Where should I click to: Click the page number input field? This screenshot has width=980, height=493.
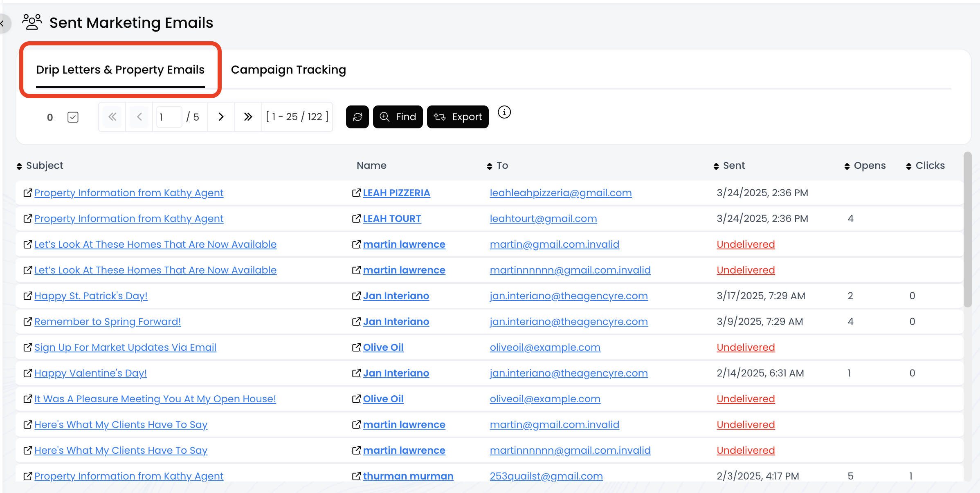click(x=169, y=117)
